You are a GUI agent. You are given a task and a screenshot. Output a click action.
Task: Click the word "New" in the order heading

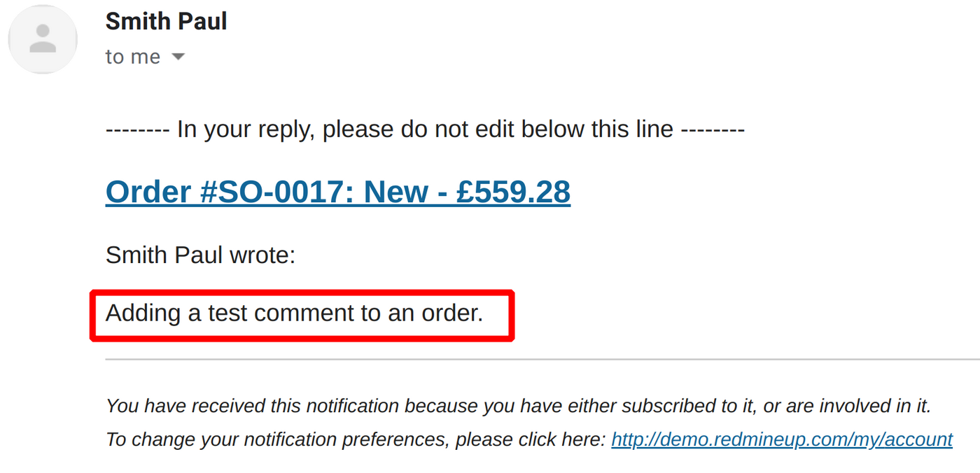click(395, 192)
